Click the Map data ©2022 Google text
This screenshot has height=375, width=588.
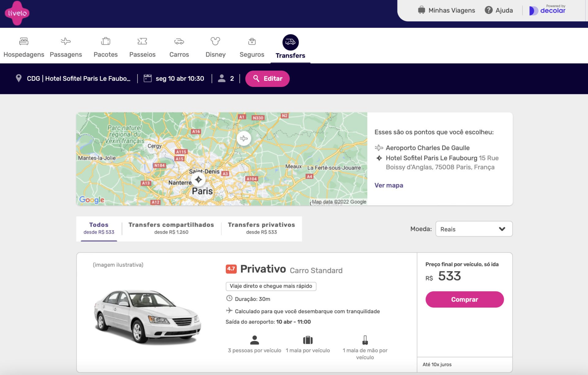pos(339,202)
